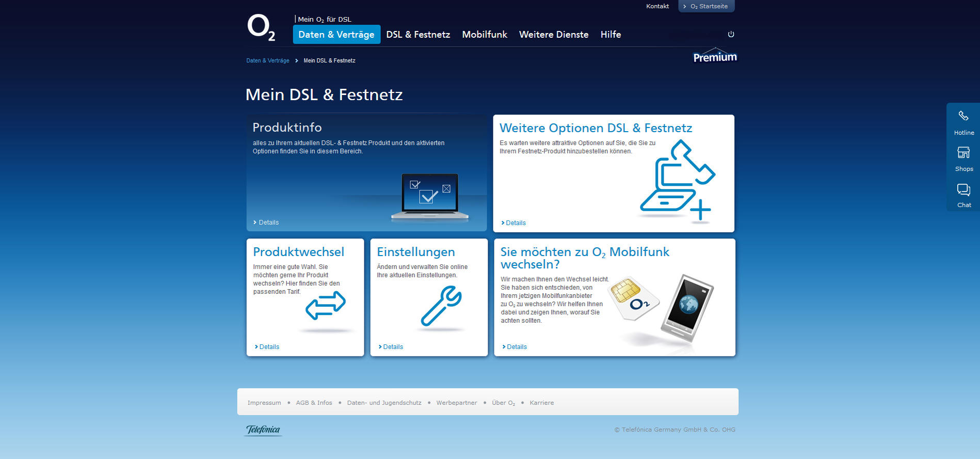This screenshot has width=980, height=459.
Task: Click the Telefónica logo in footer
Action: click(263, 430)
